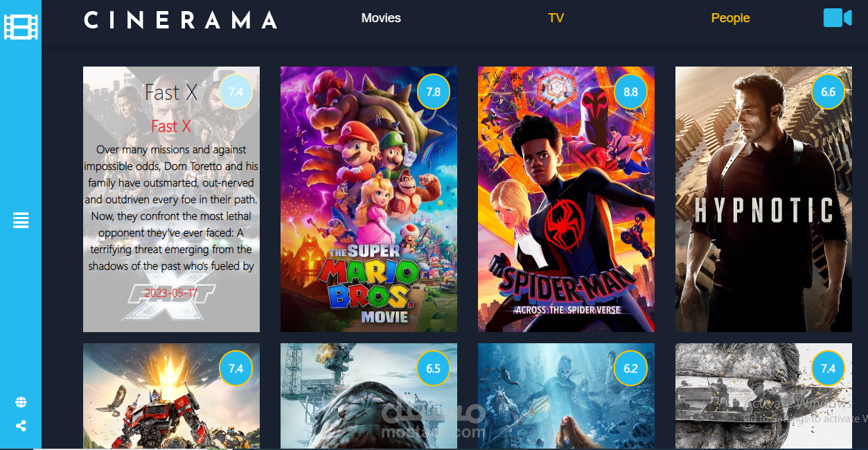Open the People tab

coord(730,18)
